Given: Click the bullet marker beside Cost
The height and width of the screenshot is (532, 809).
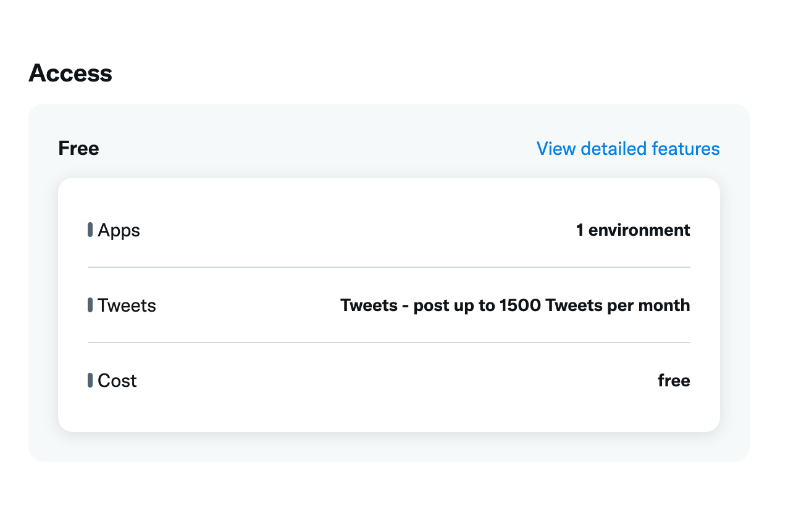Looking at the screenshot, I should click(90, 380).
